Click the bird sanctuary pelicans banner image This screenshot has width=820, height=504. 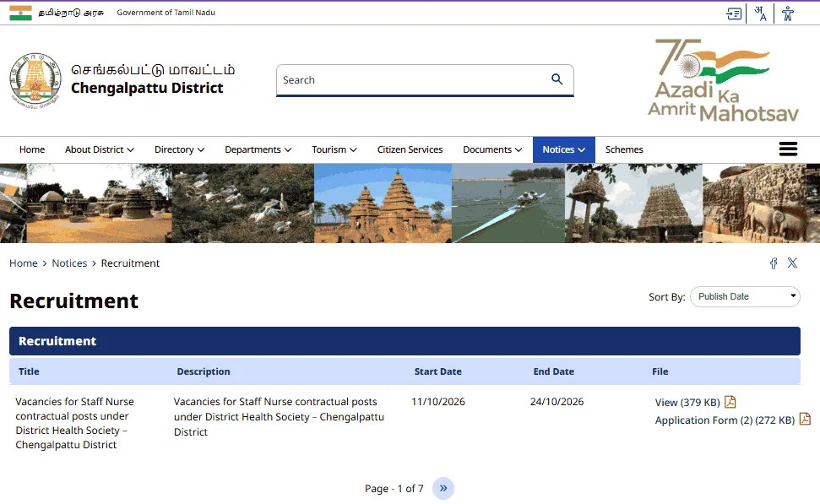(x=242, y=203)
